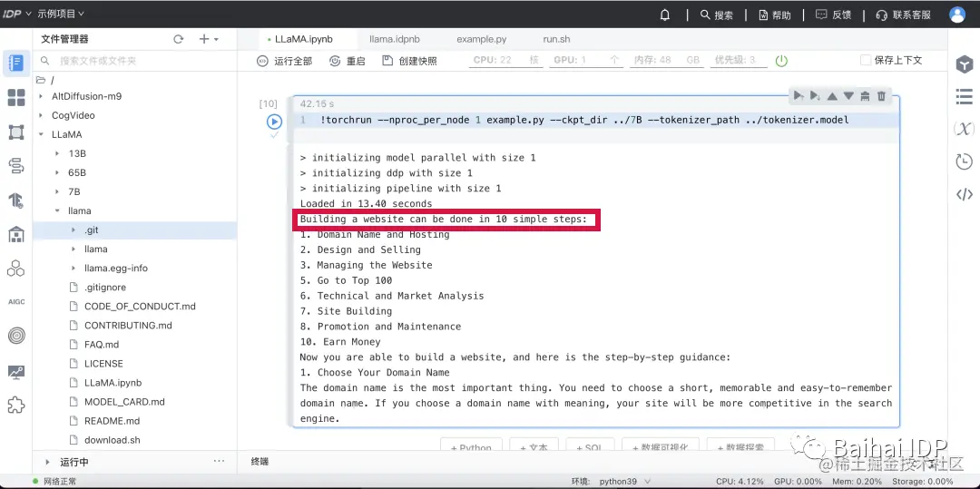Open the 反馈 feedback link
980x489 pixels.
834,15
